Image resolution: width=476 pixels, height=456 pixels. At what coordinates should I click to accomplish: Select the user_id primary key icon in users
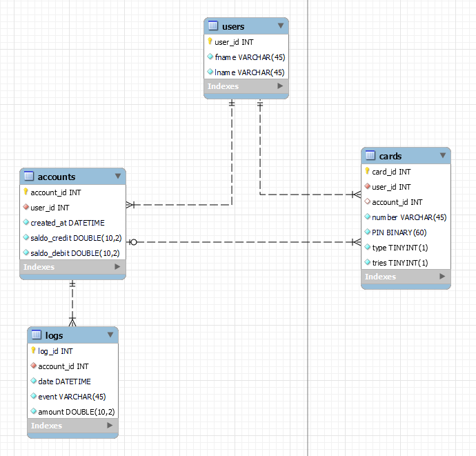(210, 41)
